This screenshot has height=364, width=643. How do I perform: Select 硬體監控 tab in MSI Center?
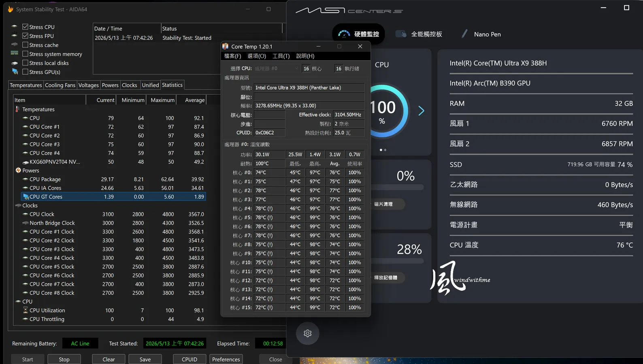click(x=358, y=34)
